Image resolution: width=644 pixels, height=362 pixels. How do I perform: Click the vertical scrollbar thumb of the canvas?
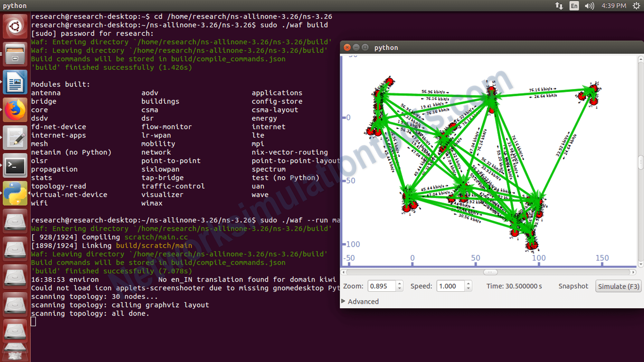tap(641, 162)
